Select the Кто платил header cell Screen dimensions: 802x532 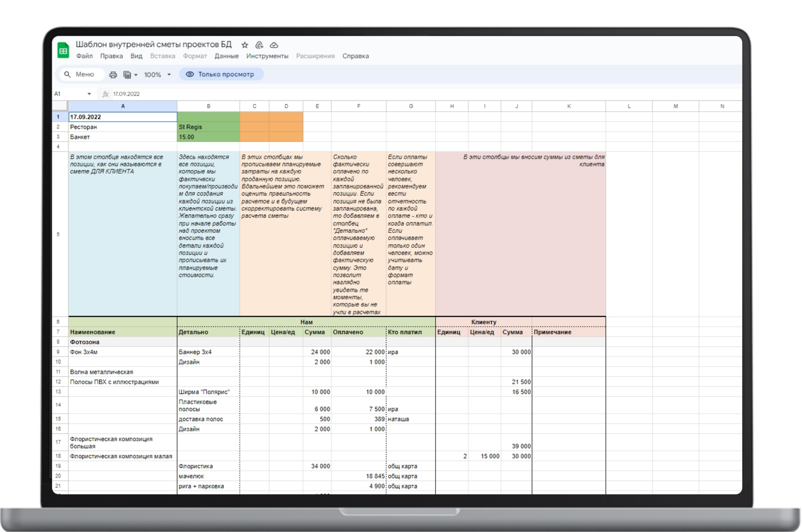pyautogui.click(x=411, y=332)
